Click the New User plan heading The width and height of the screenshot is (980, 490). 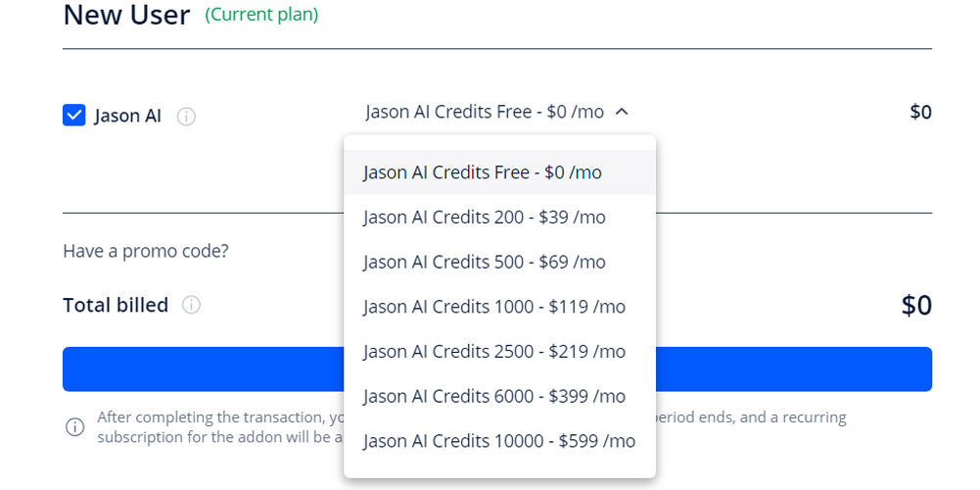[x=126, y=16]
